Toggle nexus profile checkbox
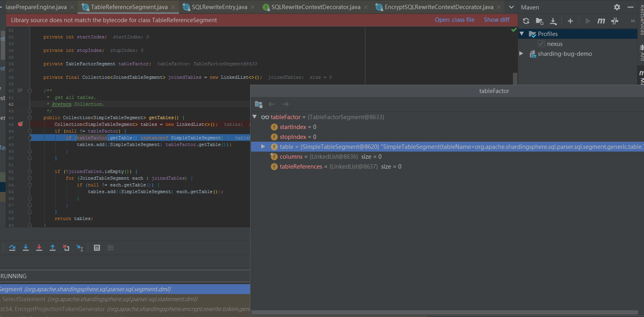The image size is (644, 317). click(x=541, y=44)
